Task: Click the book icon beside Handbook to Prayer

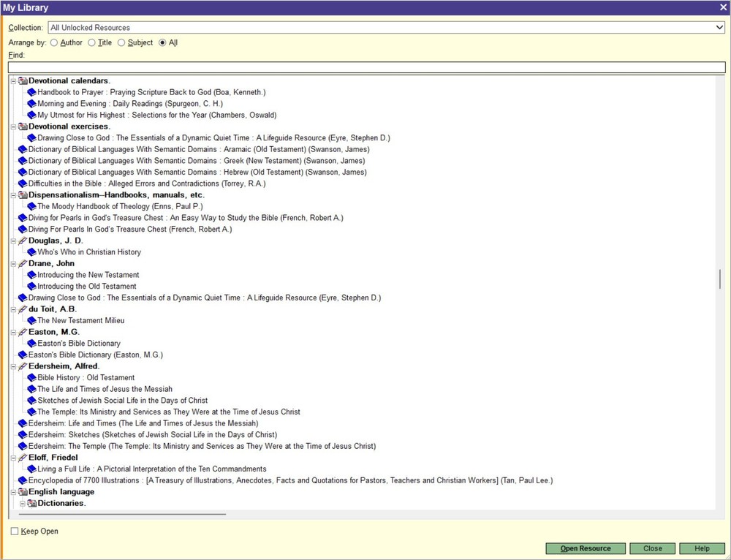Action: (31, 92)
